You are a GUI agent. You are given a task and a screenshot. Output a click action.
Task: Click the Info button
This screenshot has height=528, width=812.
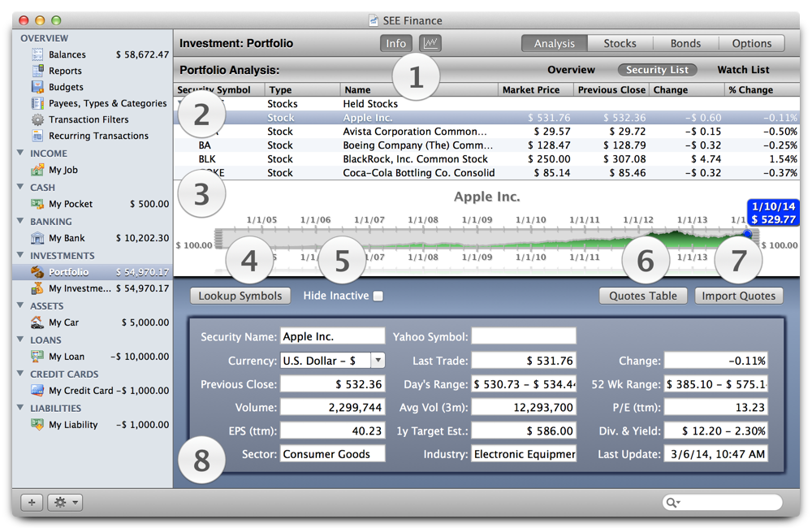(396, 43)
